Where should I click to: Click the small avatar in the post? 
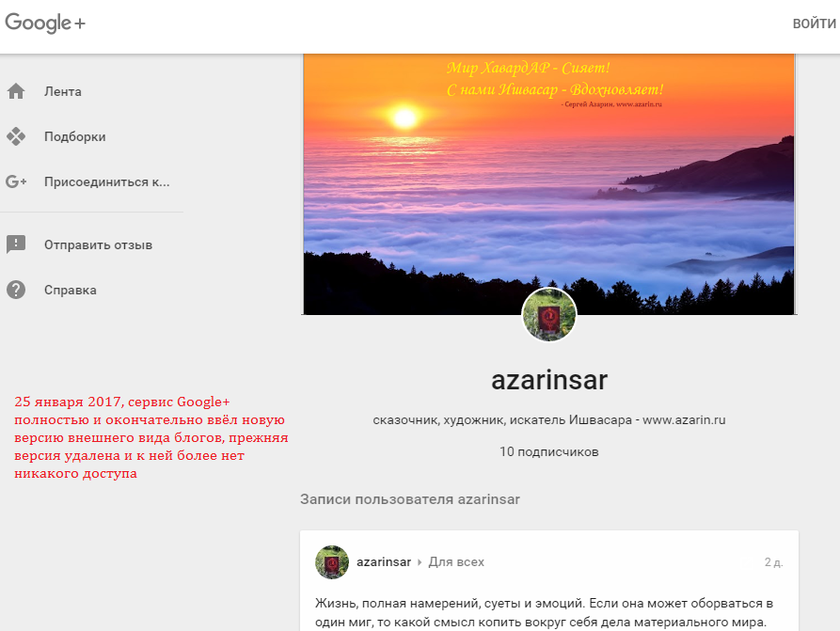332,562
